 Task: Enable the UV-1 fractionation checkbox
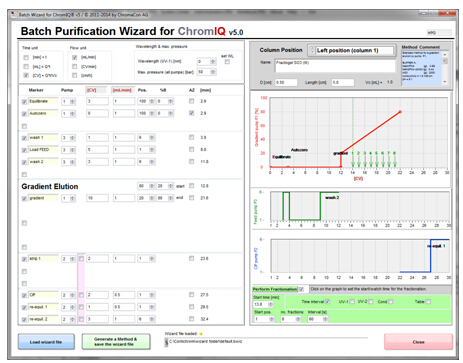point(352,301)
